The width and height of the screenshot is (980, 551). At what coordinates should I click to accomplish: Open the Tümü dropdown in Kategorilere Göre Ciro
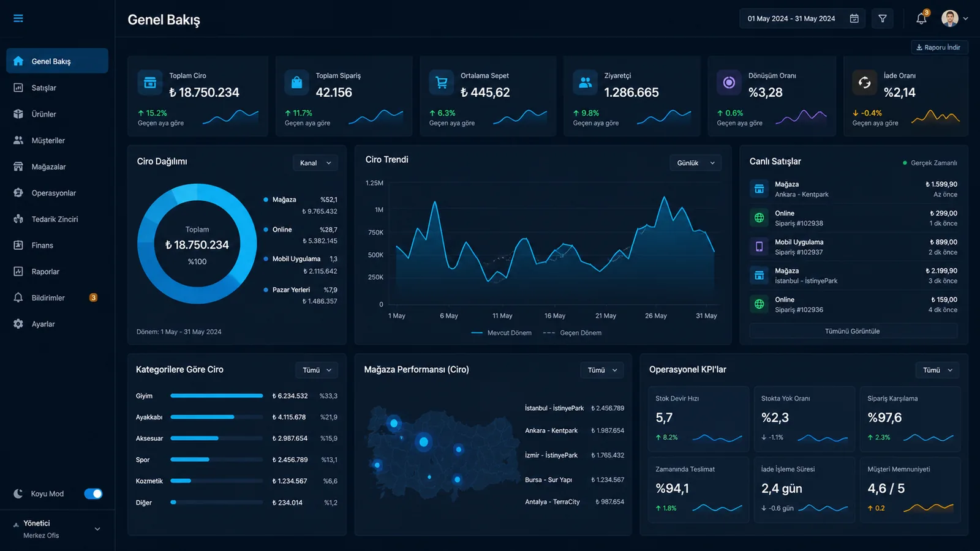pos(317,370)
